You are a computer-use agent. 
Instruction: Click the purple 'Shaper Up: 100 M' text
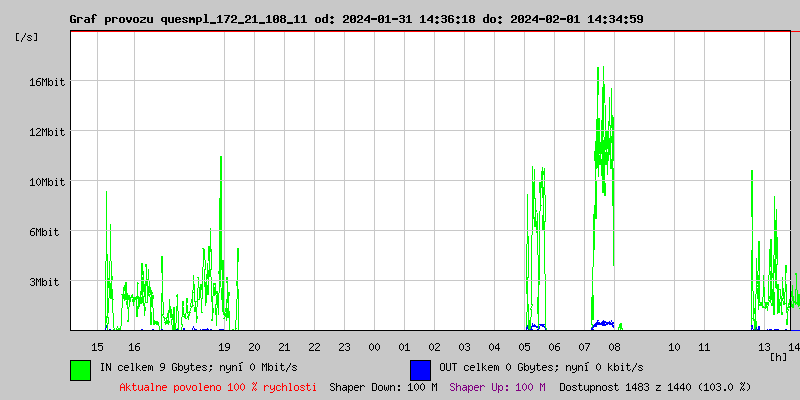coord(497,387)
